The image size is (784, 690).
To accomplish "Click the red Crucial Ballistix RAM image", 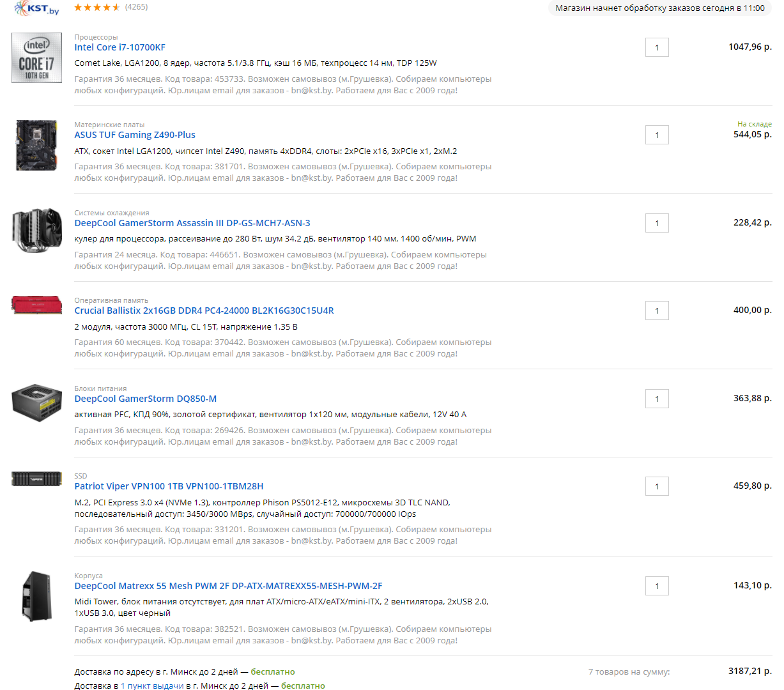I will coord(36,305).
